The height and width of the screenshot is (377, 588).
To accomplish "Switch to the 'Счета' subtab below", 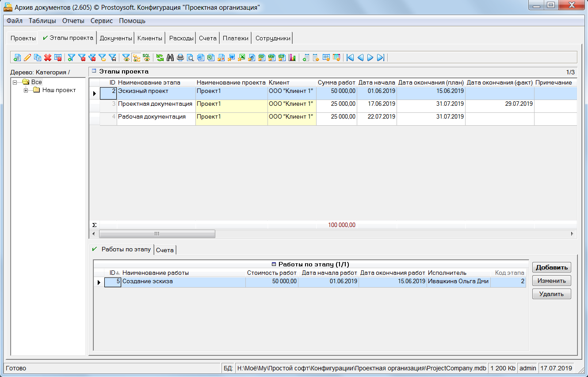I will tap(165, 250).
